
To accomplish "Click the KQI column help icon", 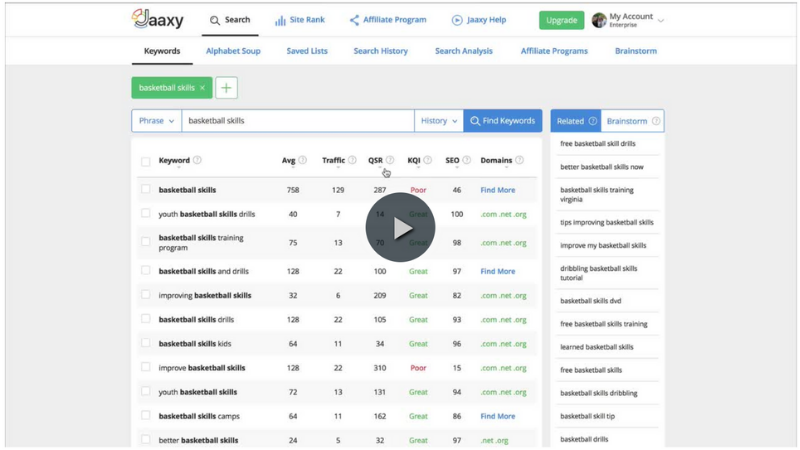I will 428,160.
